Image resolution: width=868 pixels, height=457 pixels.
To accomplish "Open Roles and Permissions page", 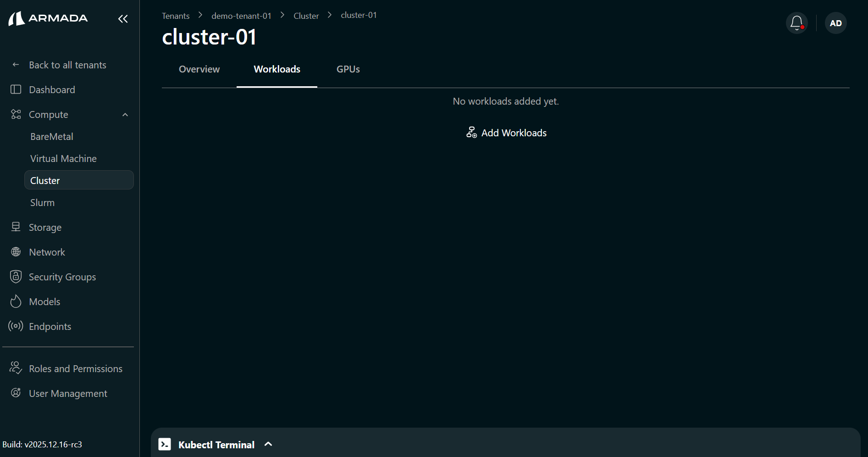I will click(76, 369).
